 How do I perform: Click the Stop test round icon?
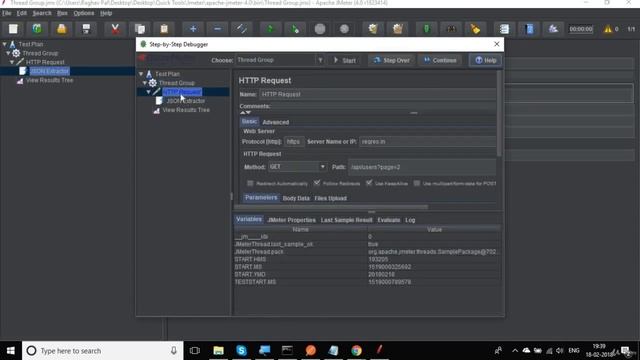pos(320,29)
